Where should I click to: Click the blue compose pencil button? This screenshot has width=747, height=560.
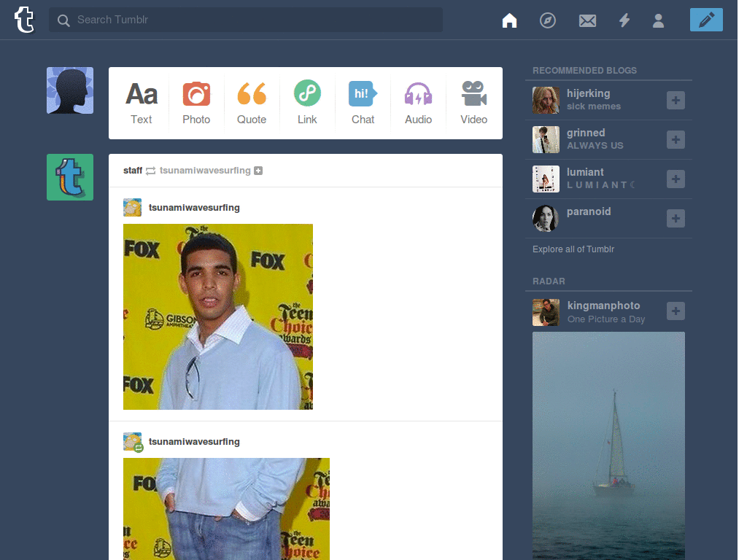point(706,20)
